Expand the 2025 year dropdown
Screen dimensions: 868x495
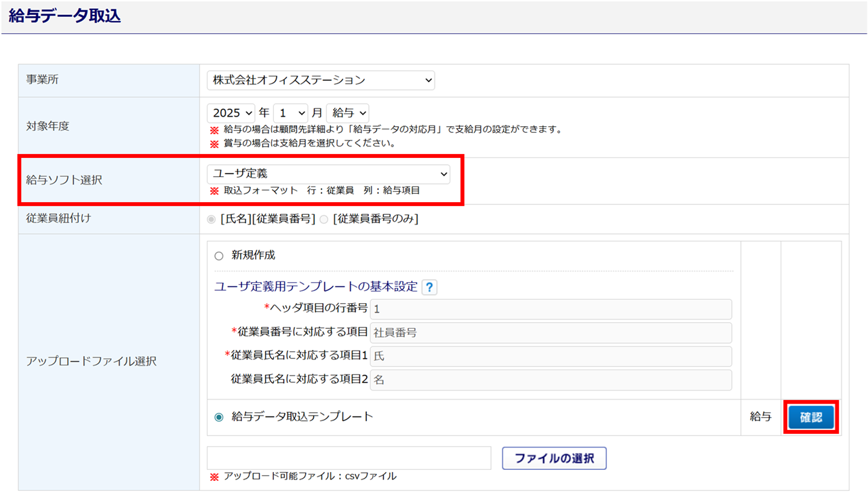coord(231,113)
